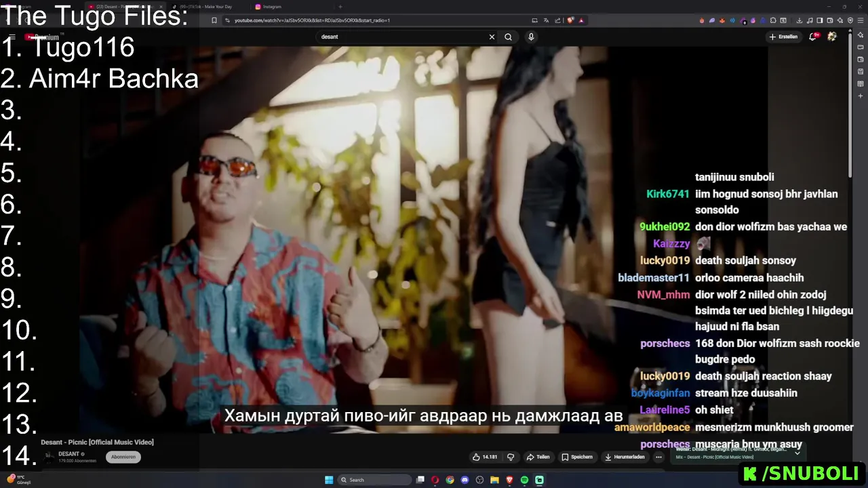Open the YouTube guide hamburger menu
868x488 pixels.
coord(12,37)
